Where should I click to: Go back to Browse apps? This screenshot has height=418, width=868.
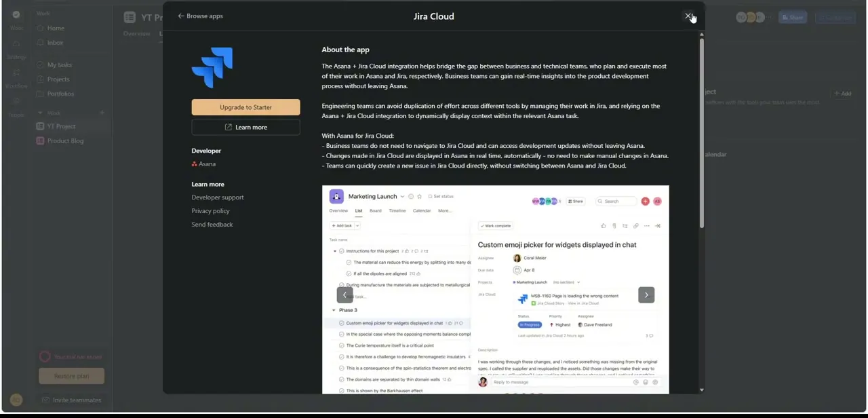pos(200,16)
